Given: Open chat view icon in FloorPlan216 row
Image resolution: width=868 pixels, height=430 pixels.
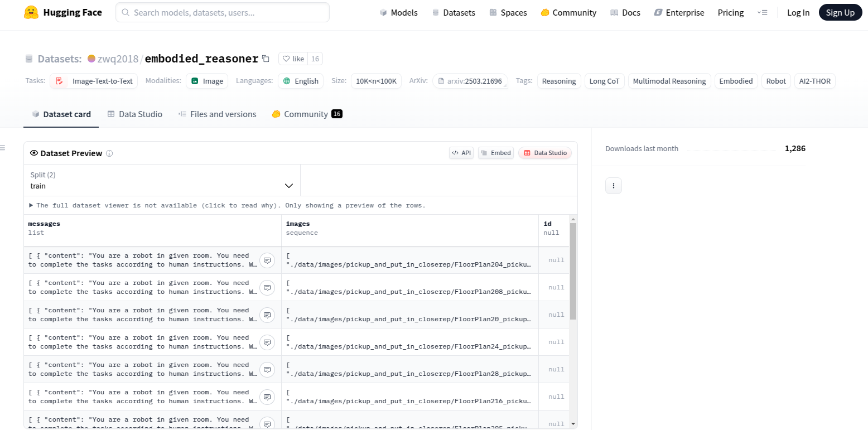Looking at the screenshot, I should click(x=267, y=397).
